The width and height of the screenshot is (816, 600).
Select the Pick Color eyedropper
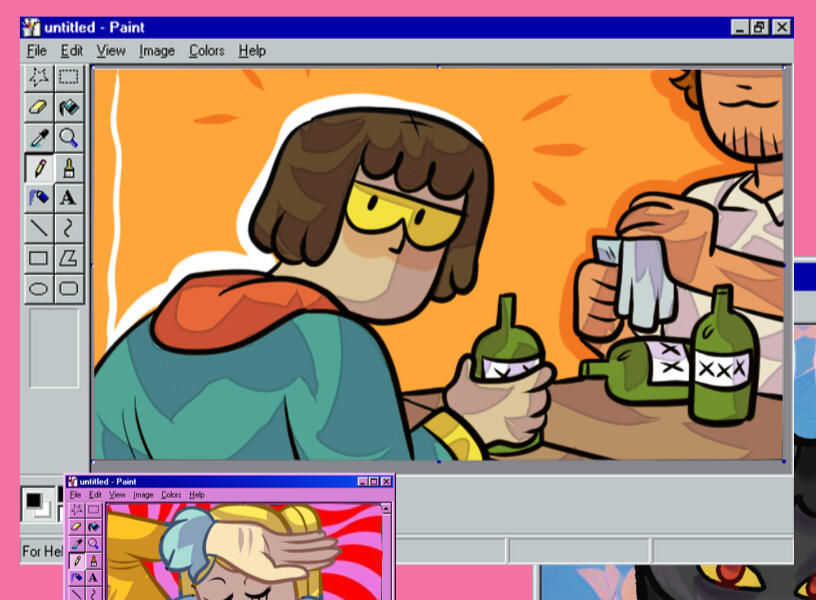point(38,137)
